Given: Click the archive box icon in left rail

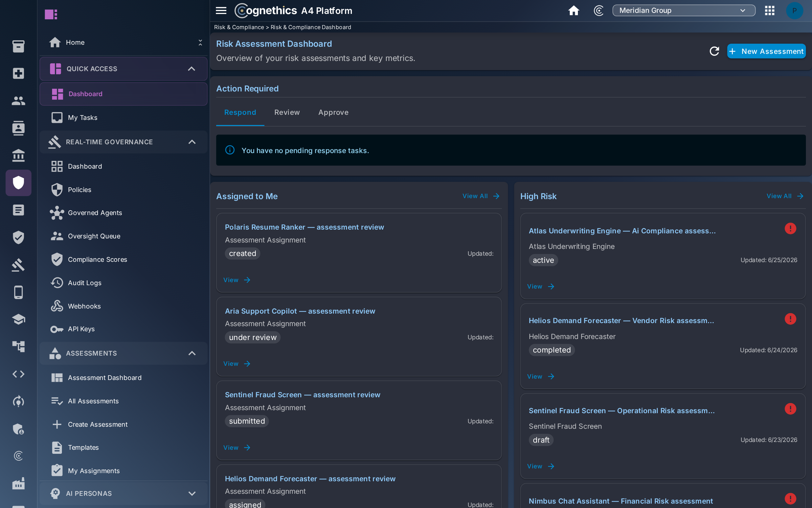Looking at the screenshot, I should 18,46.
